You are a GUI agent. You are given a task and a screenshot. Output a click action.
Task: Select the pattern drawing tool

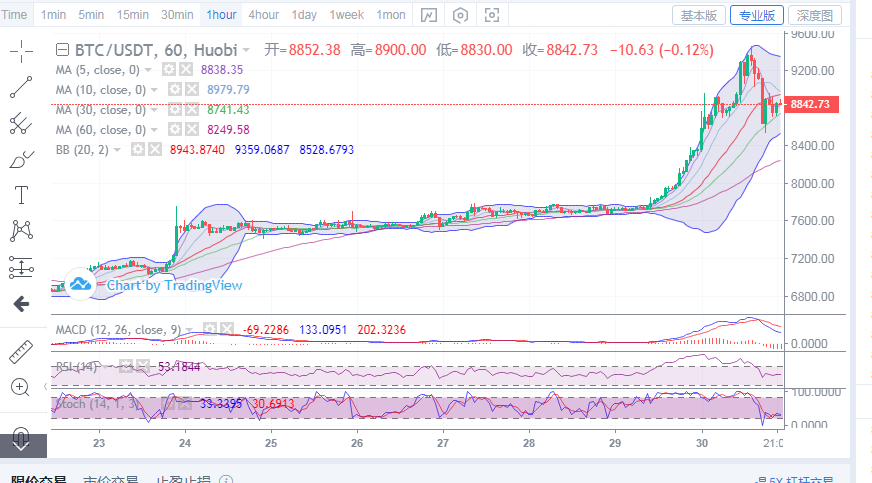tap(21, 231)
